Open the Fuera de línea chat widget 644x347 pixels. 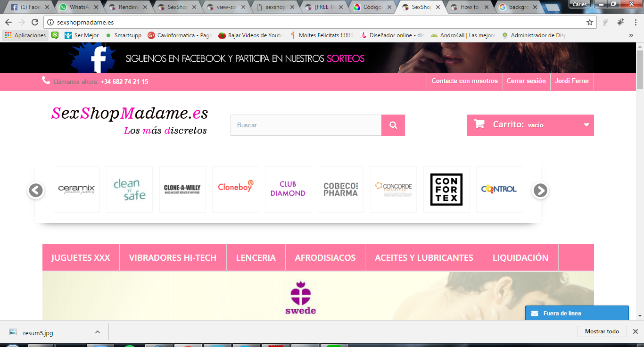point(577,313)
